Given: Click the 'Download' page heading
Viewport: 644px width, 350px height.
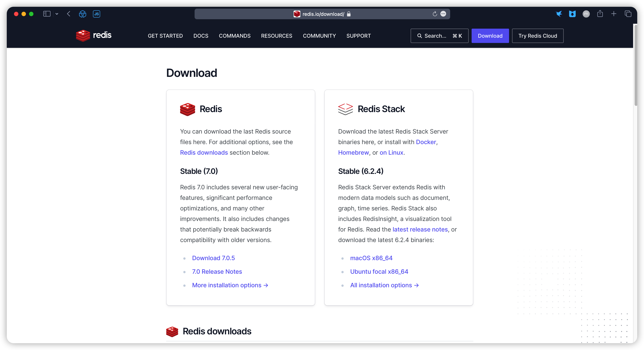Looking at the screenshot, I should (x=192, y=73).
